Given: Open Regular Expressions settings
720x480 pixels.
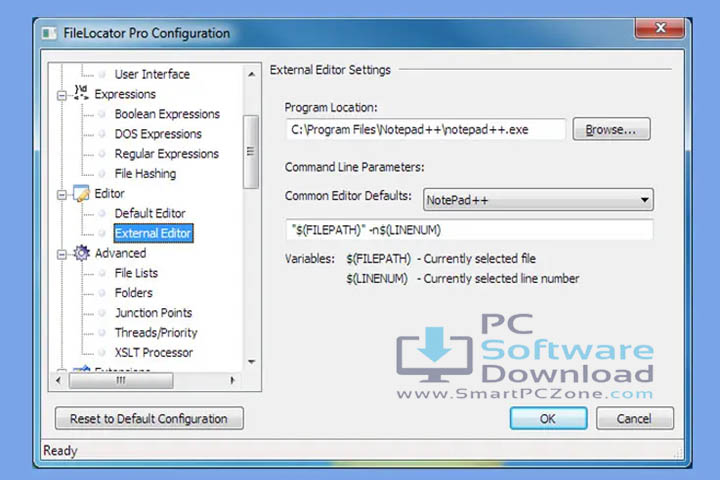Looking at the screenshot, I should pos(167,153).
